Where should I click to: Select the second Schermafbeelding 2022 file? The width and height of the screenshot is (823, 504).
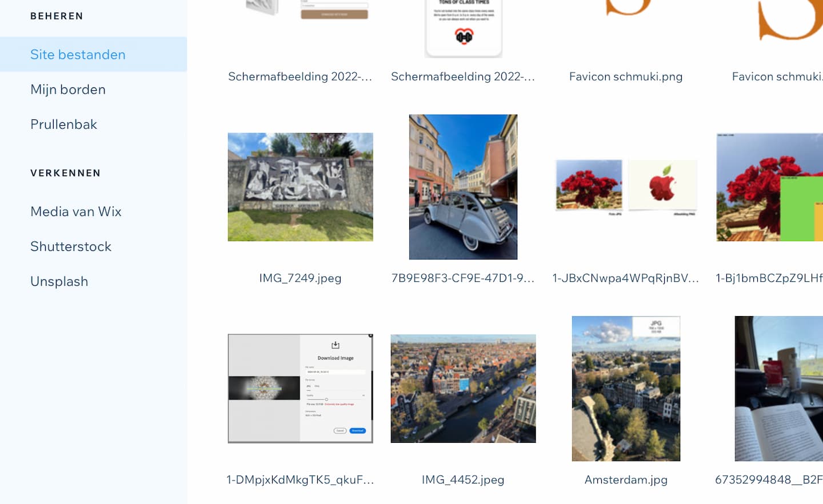tap(463, 29)
